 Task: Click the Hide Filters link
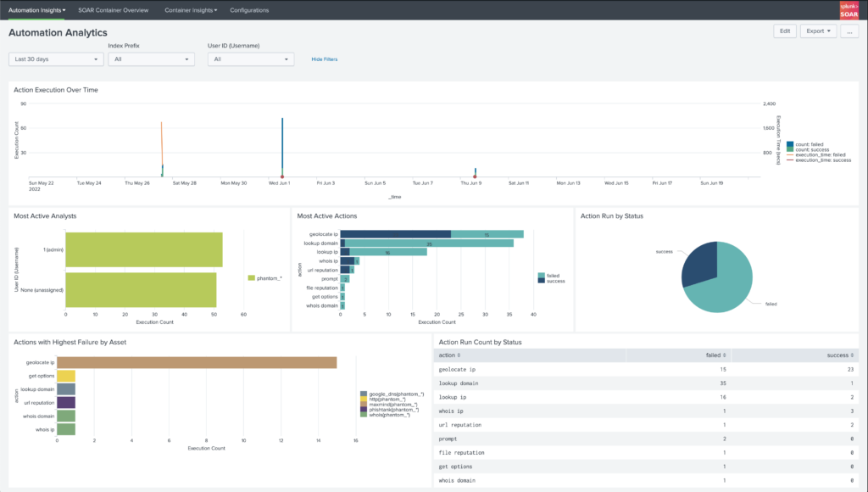point(325,59)
